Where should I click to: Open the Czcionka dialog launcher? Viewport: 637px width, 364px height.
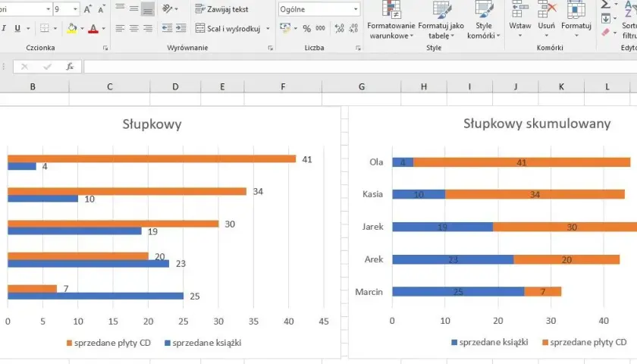[105, 48]
